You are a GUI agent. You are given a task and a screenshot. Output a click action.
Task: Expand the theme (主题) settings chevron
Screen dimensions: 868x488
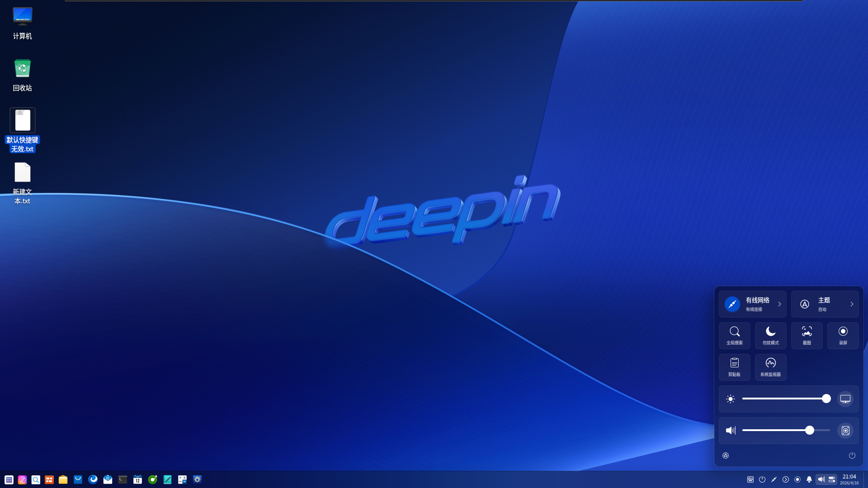click(x=852, y=304)
